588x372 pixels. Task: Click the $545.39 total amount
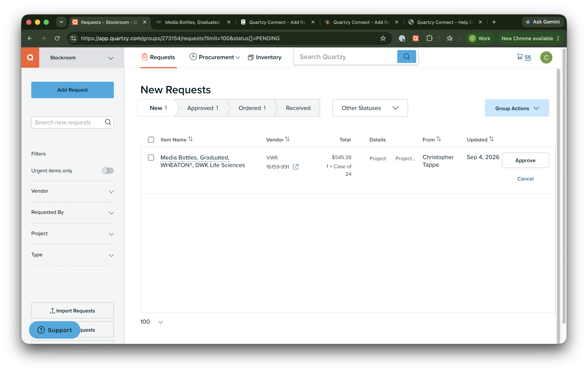click(341, 157)
